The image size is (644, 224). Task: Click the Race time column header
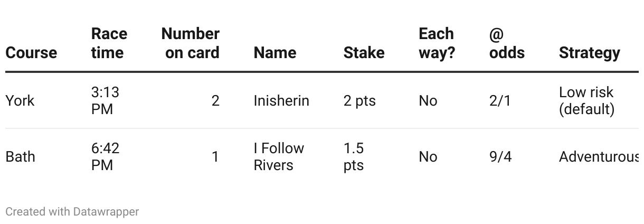click(109, 43)
